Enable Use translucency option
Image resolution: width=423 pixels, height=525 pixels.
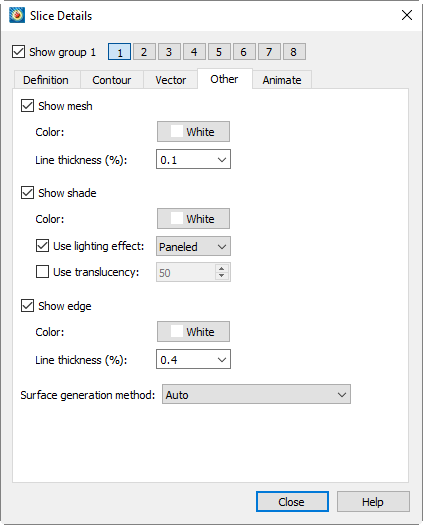coord(42,272)
